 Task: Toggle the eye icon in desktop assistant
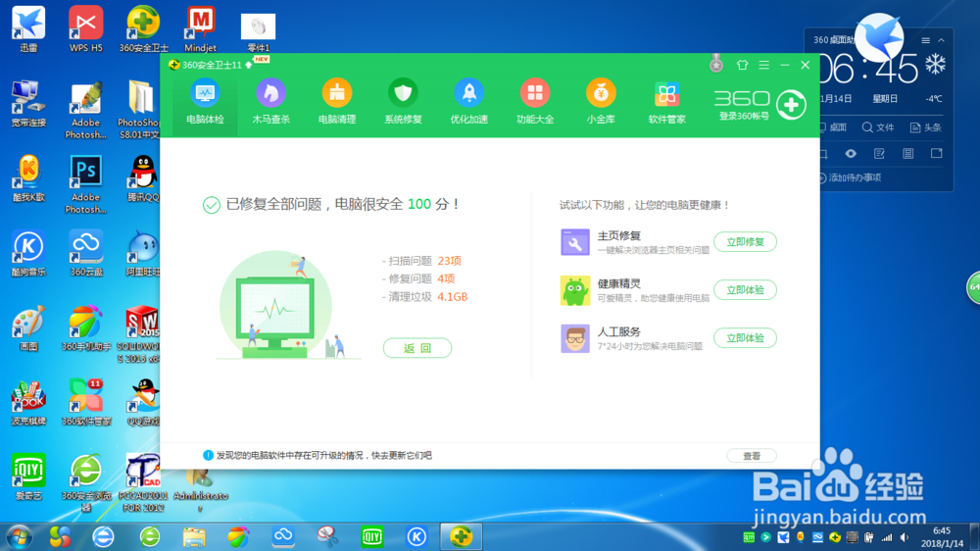pos(851,154)
